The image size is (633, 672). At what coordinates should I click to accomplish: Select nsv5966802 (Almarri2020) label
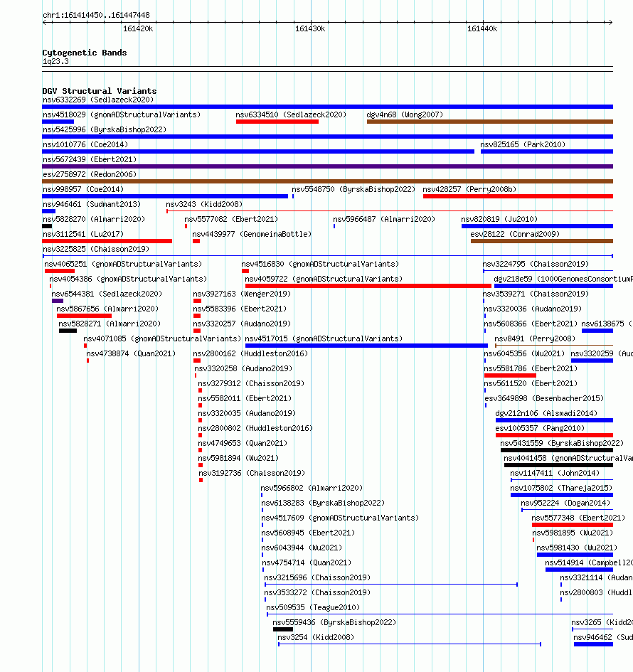click(312, 489)
